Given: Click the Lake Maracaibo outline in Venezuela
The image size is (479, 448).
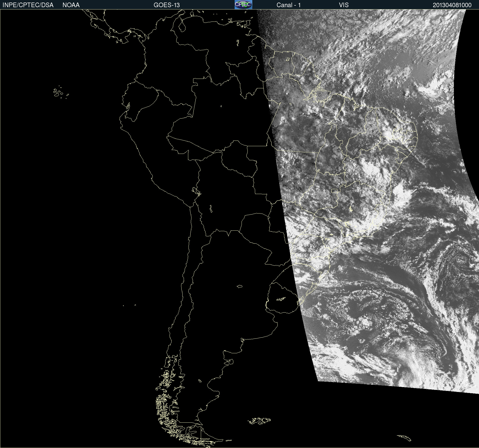Looking at the screenshot, I should point(182,26).
